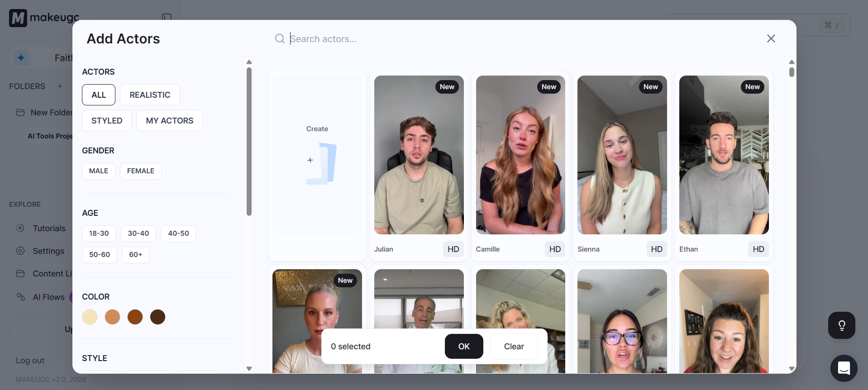Viewport: 868px width, 390px height.
Task: Click the Create actor card
Action: tap(317, 166)
